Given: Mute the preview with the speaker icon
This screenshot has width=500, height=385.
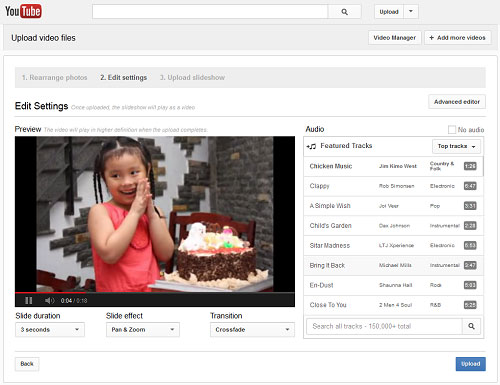Looking at the screenshot, I should coord(49,301).
